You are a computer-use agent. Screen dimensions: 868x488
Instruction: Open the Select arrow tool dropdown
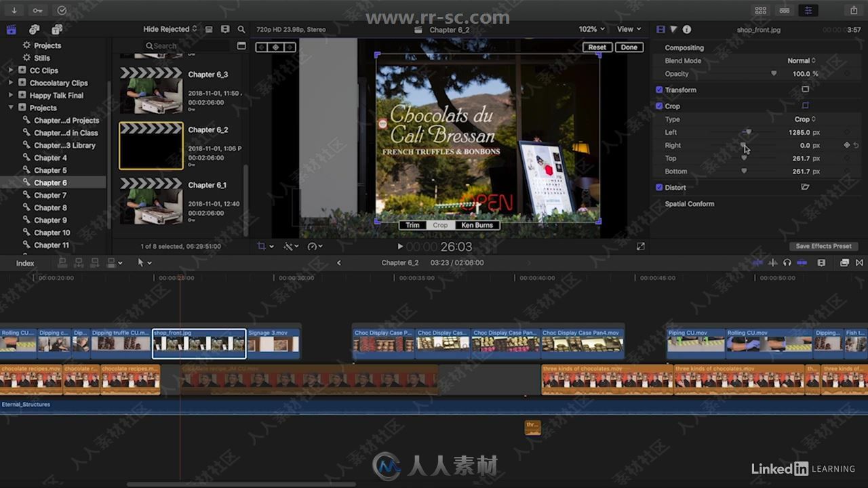click(144, 262)
